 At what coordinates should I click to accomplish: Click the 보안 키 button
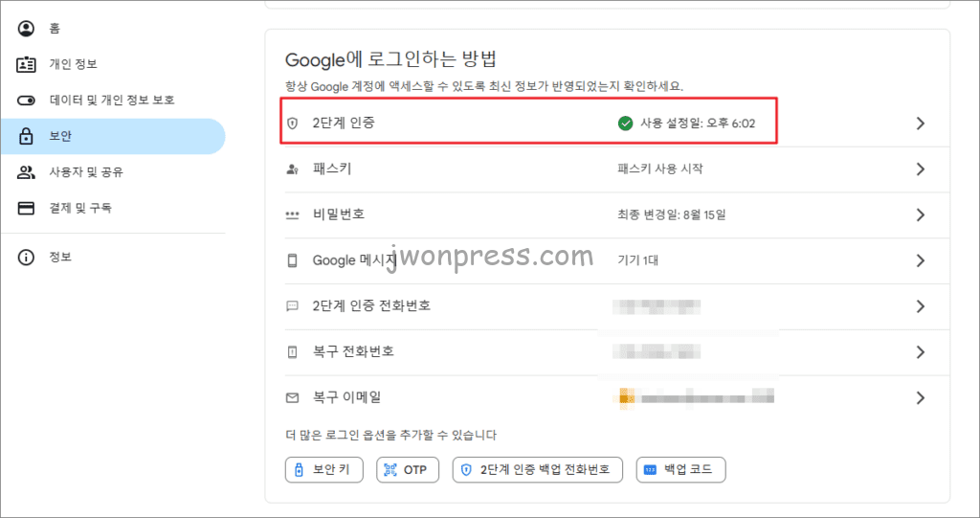[325, 470]
